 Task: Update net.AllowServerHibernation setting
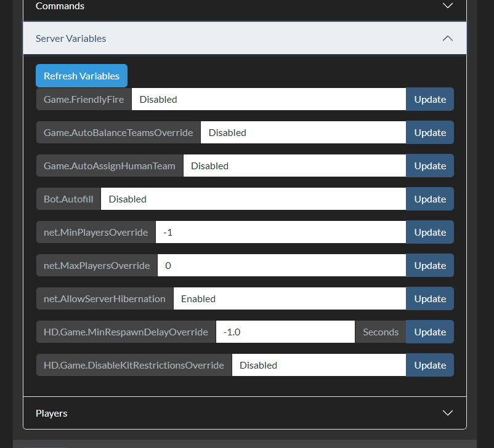coord(429,298)
